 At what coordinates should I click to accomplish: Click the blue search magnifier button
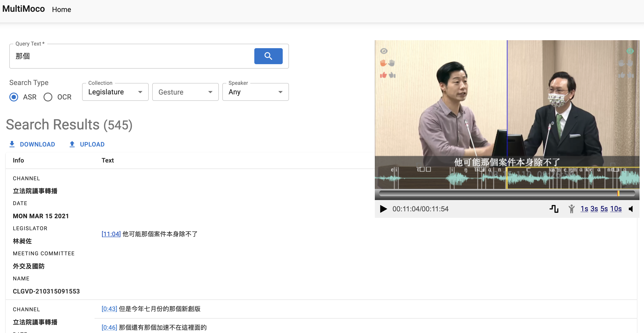[268, 56]
